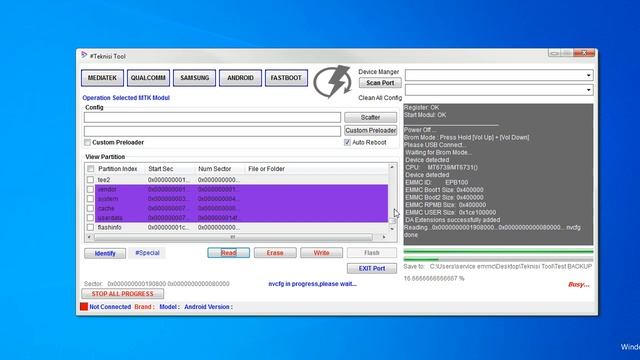Click the red connection status indicator
Image resolution: width=640 pixels, height=360 pixels.
pos(84,307)
